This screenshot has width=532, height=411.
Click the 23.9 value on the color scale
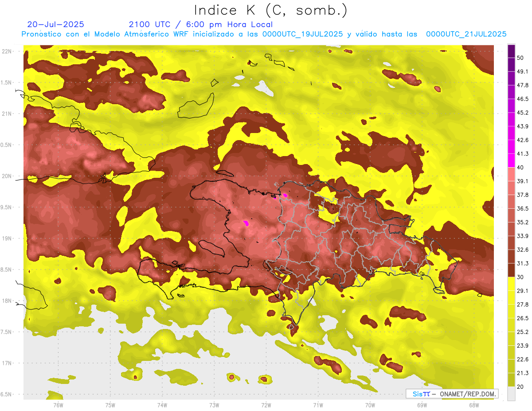[523, 346]
